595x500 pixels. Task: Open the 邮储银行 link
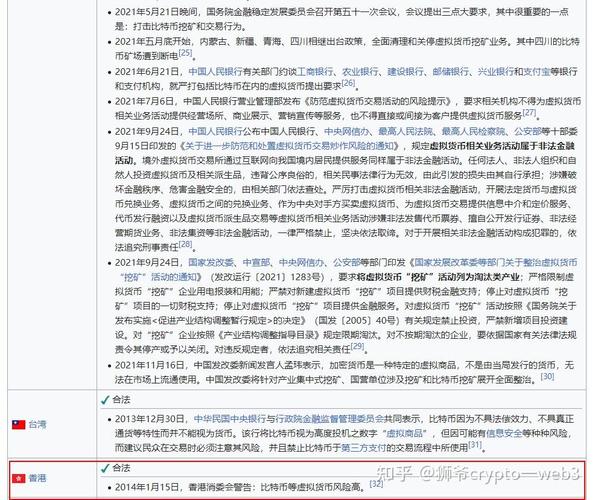(x=450, y=72)
